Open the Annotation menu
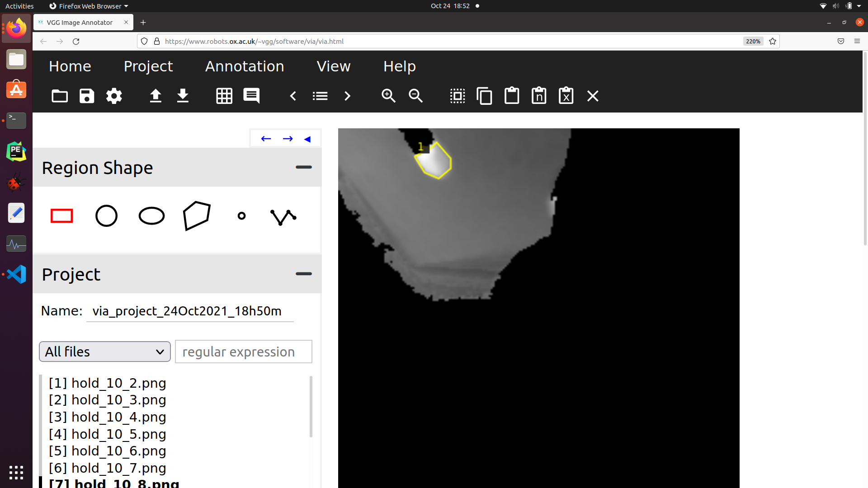This screenshot has width=868, height=488. pyautogui.click(x=245, y=66)
